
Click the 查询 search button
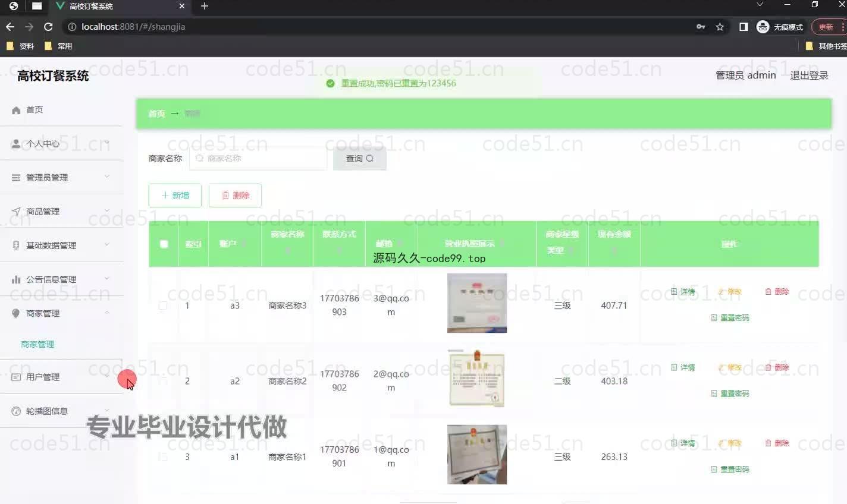coord(360,159)
